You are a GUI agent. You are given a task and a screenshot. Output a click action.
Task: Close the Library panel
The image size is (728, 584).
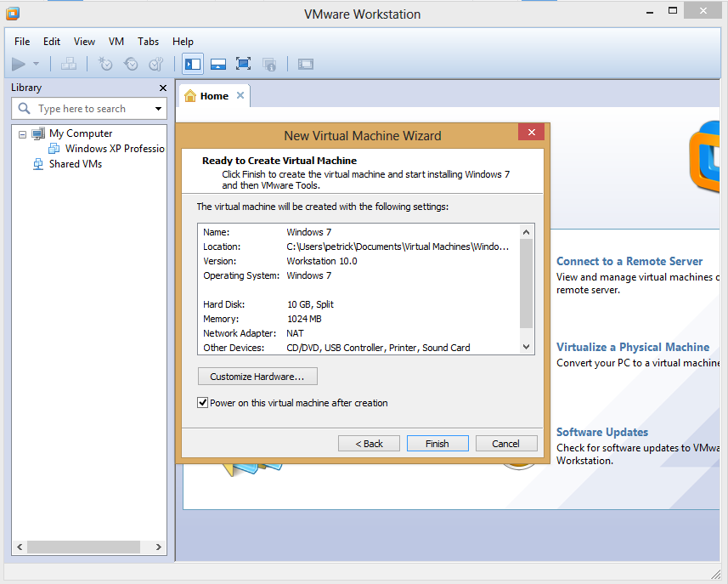pos(163,88)
